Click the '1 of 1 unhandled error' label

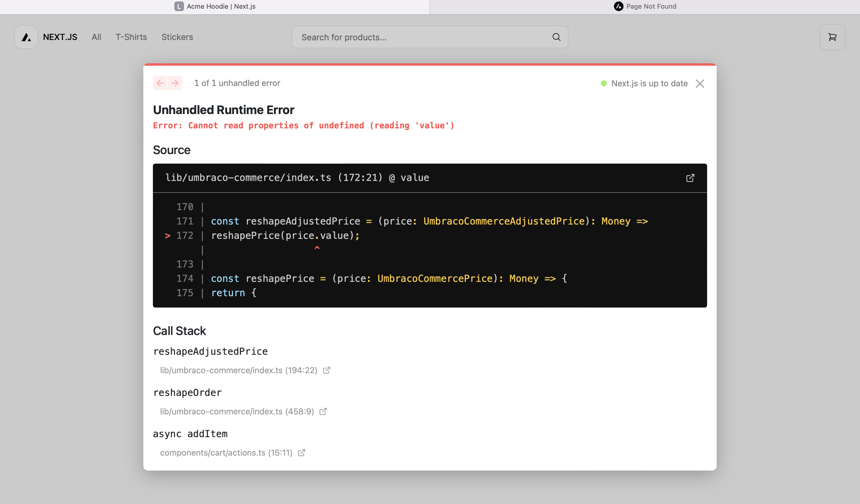point(237,83)
